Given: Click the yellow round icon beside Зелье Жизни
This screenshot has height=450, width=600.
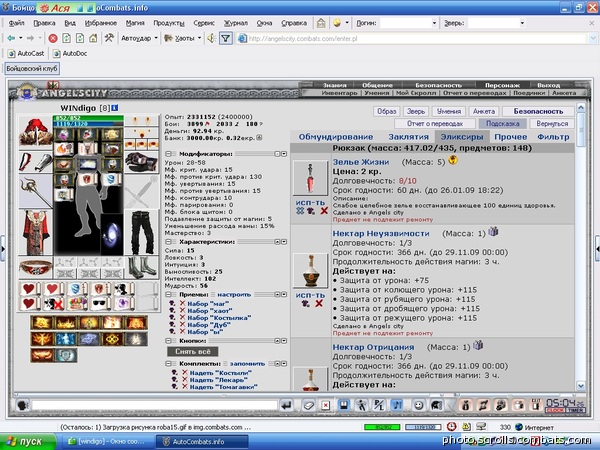Looking at the screenshot, I should click(453, 160).
